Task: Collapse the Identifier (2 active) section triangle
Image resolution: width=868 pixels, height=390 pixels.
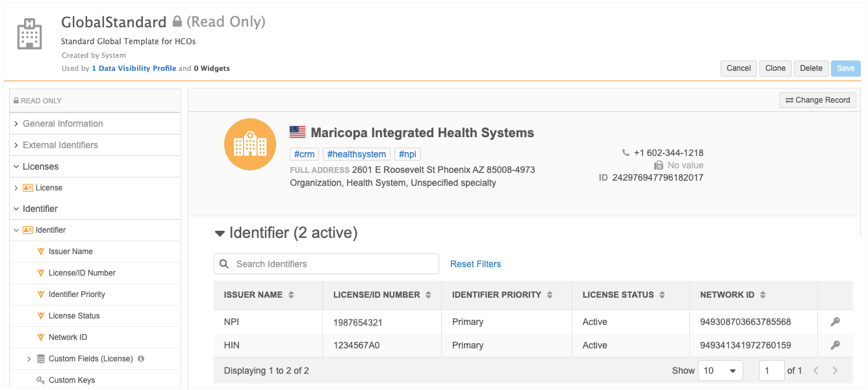Action: tap(220, 233)
